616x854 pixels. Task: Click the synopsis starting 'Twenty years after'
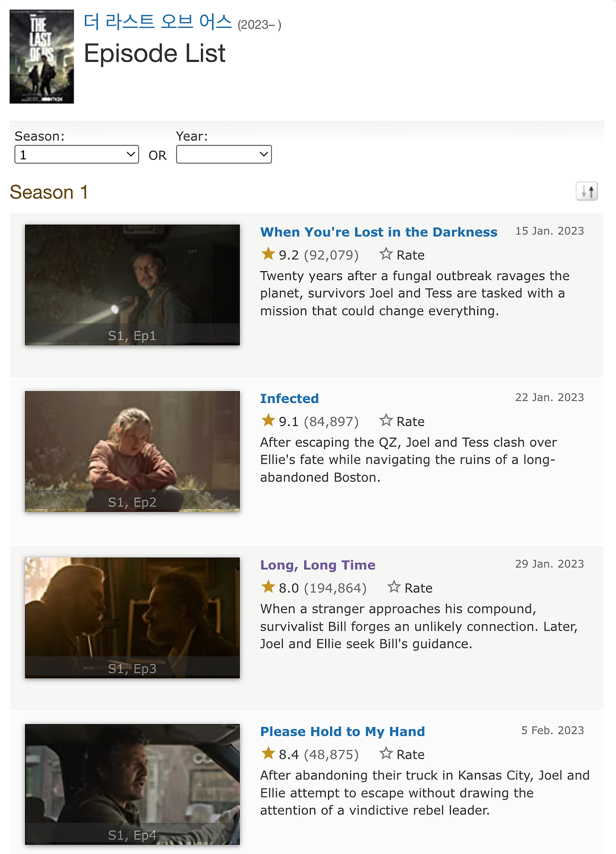pos(415,293)
